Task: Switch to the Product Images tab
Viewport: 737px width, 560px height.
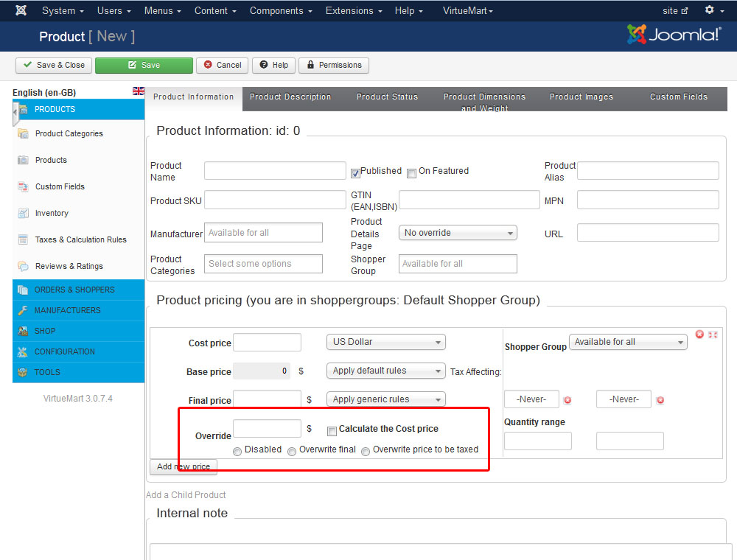Action: (581, 97)
